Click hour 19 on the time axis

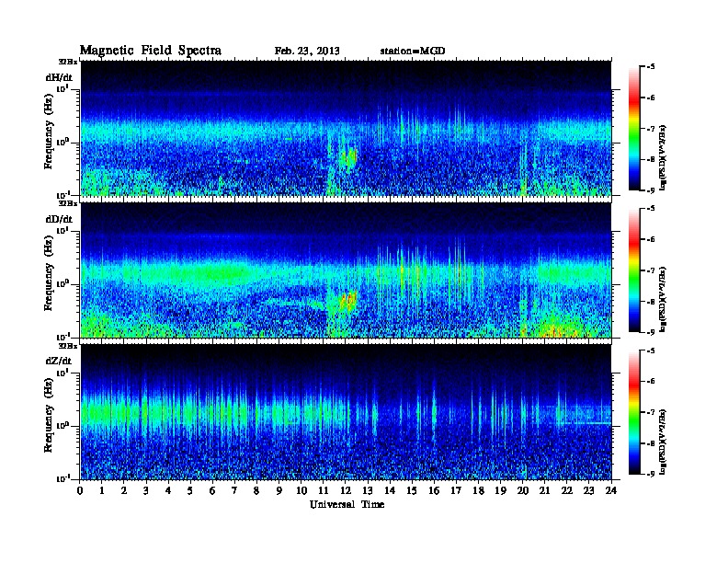click(500, 490)
